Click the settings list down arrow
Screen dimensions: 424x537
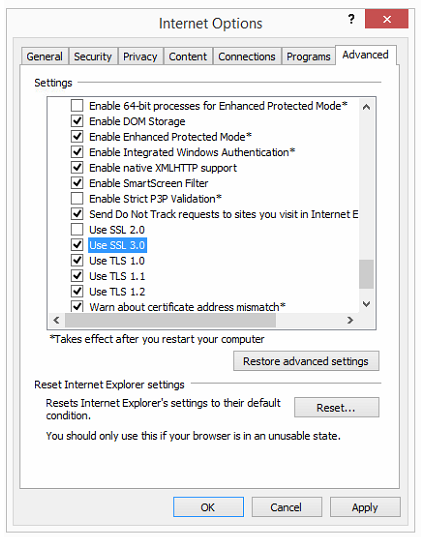366,304
